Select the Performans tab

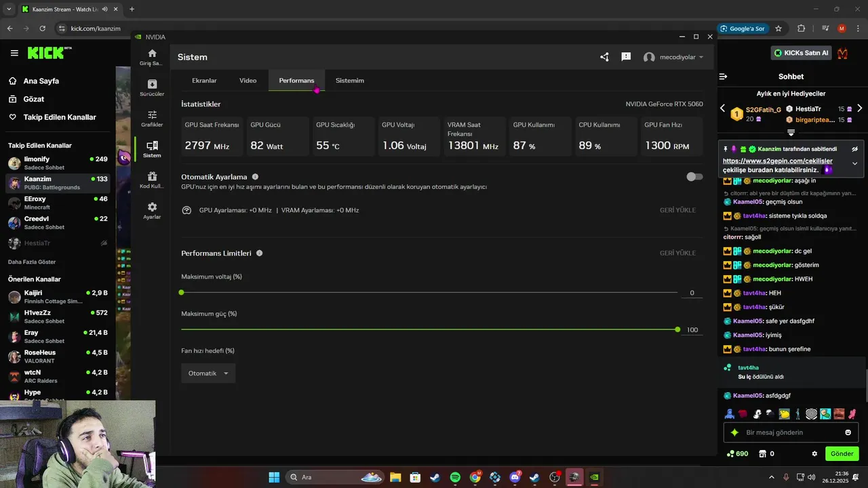pos(296,81)
